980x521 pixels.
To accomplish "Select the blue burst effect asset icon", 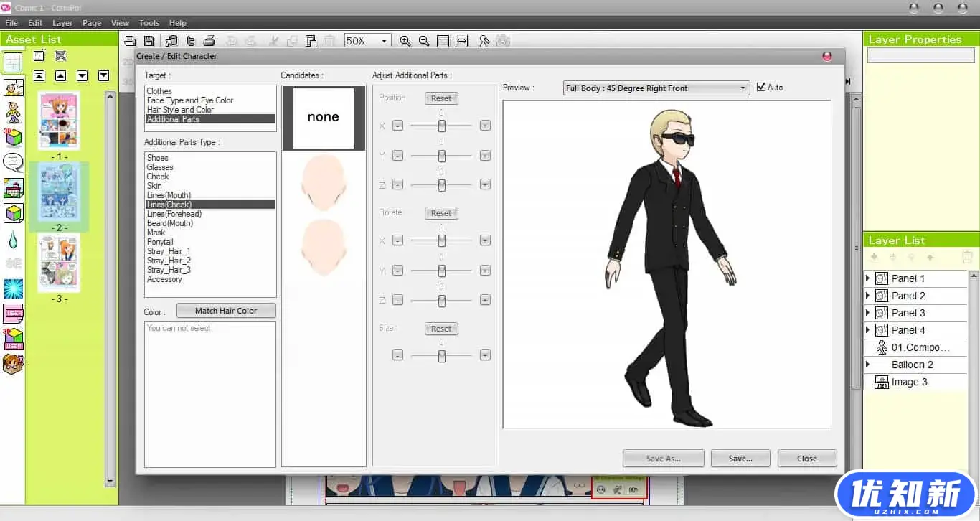I will click(x=13, y=288).
